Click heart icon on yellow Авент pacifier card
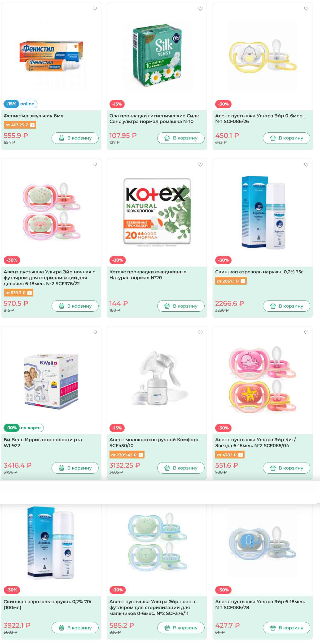 (x=306, y=8)
